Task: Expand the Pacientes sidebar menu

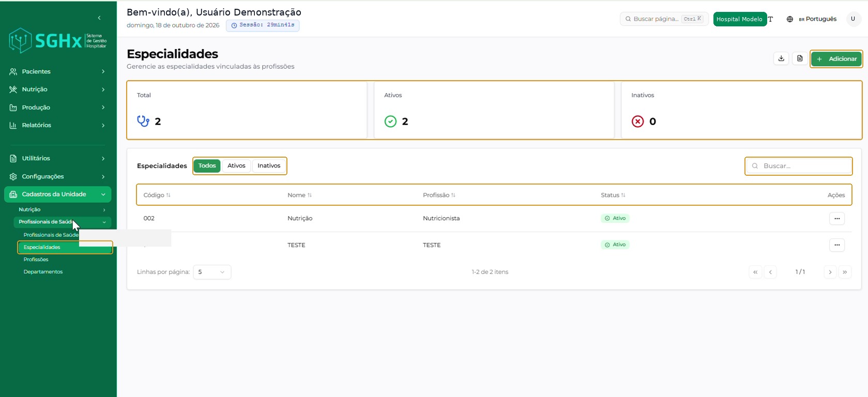Action: click(57, 72)
